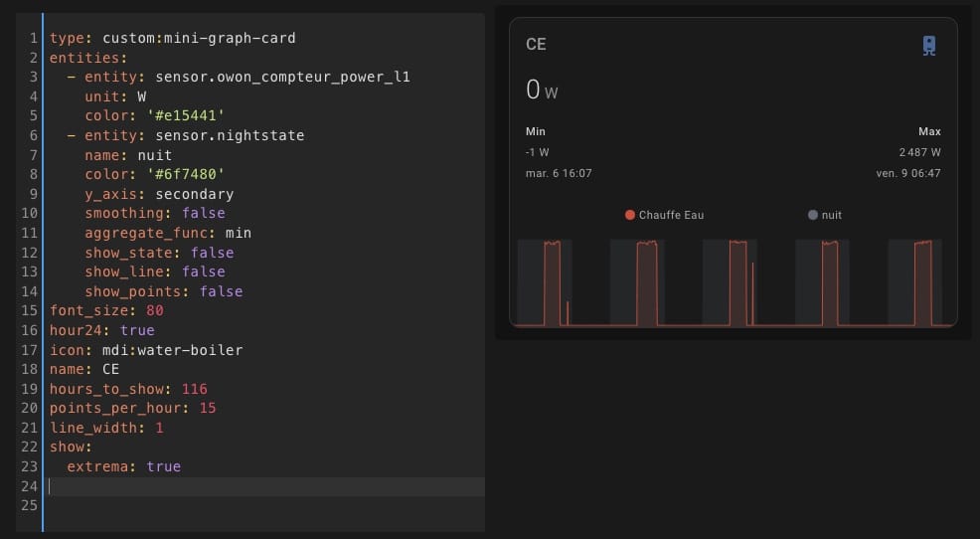Toggle the nuit legend label

831,215
